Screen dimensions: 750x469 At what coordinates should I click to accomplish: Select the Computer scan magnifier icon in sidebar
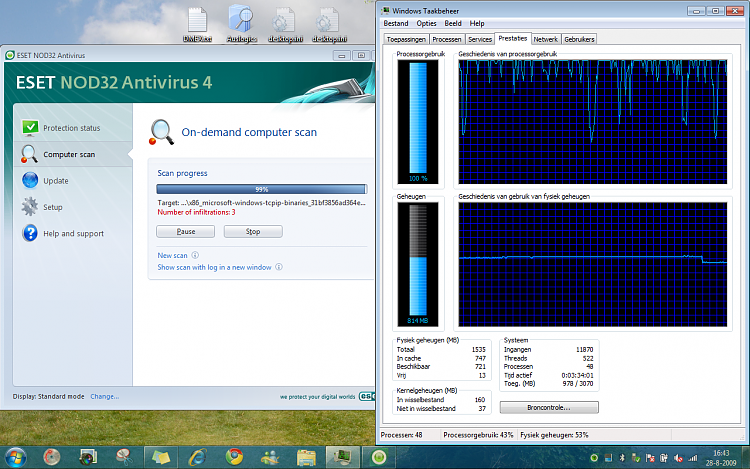click(x=29, y=154)
